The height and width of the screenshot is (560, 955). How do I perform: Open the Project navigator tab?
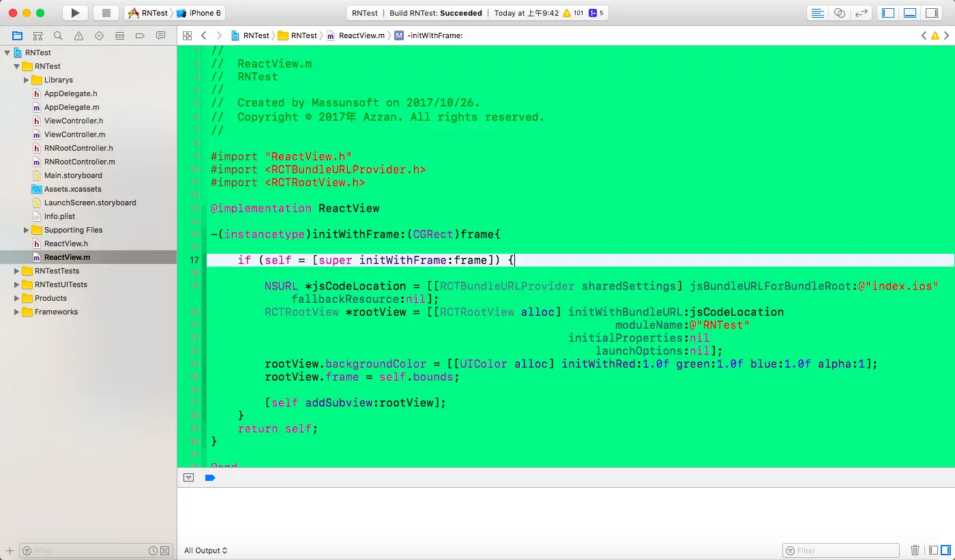point(17,35)
